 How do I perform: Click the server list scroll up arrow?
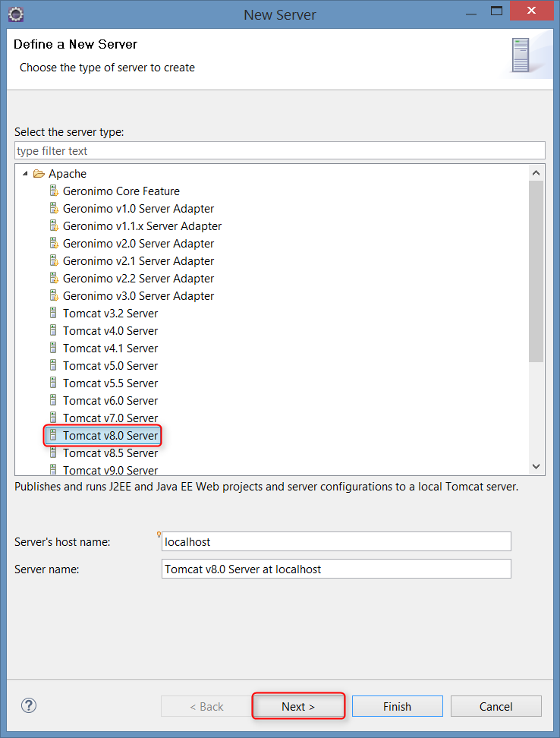[x=536, y=173]
